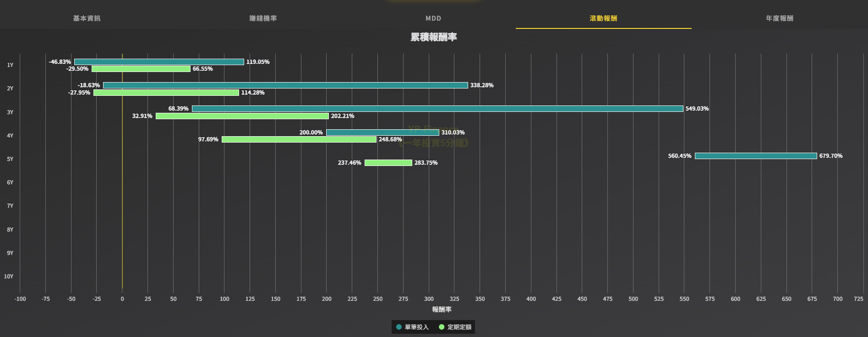This screenshot has width=868, height=337.
Task: Click the 66.55% data label
Action: 202,69
